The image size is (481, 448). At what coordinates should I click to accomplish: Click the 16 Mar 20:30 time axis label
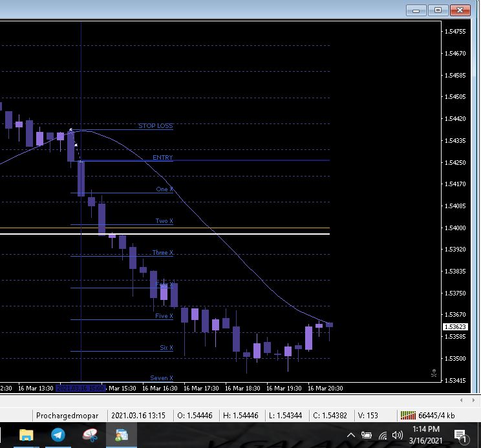click(x=325, y=389)
